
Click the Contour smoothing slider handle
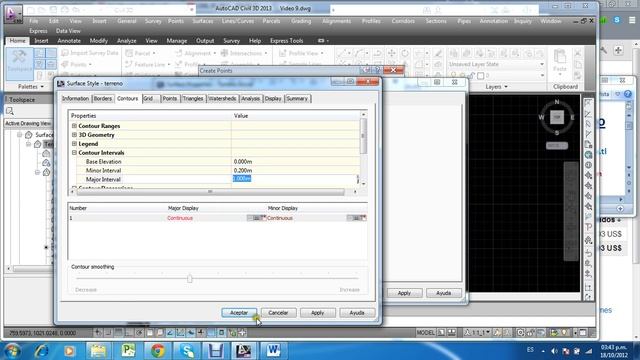pos(189,278)
